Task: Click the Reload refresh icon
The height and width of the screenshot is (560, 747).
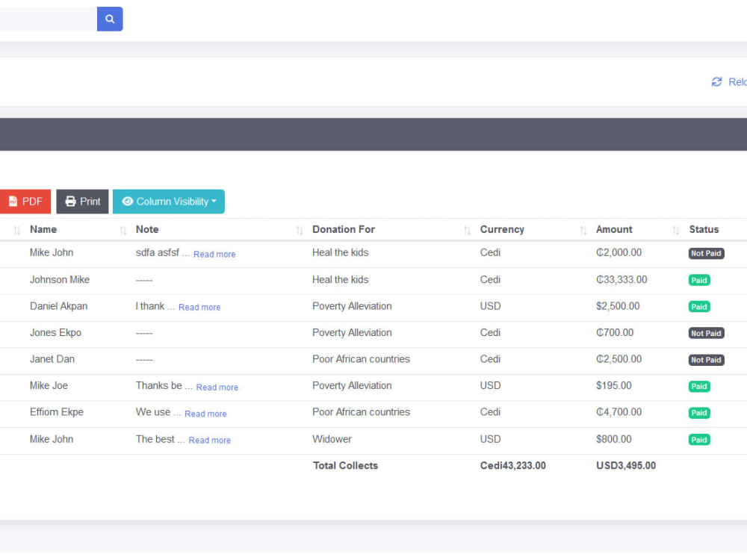Action: [716, 82]
